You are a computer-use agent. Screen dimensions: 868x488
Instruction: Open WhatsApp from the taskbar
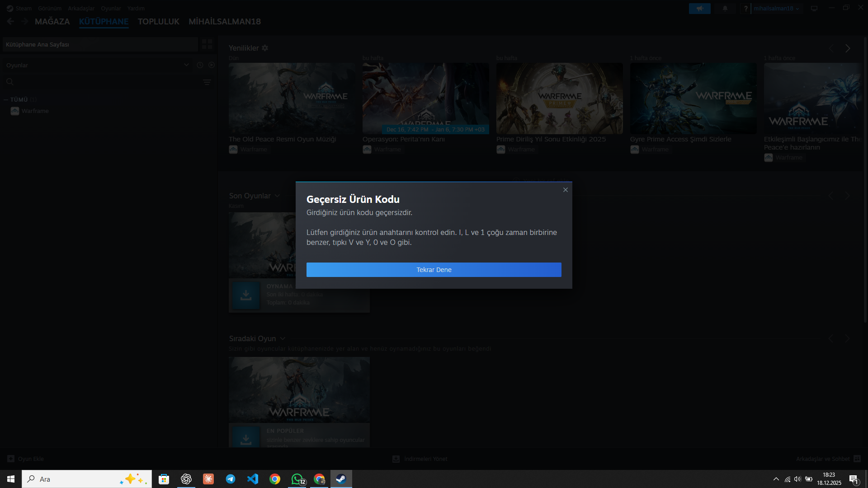click(297, 479)
